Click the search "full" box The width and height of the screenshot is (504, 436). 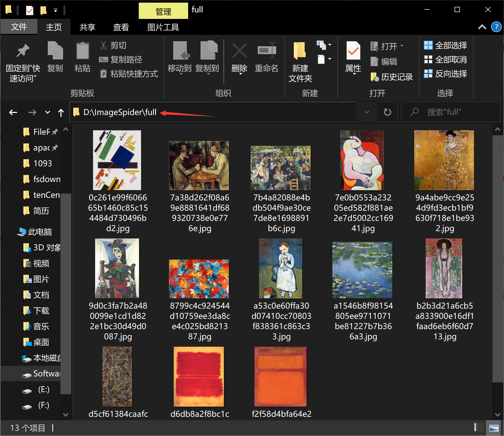[x=450, y=112]
